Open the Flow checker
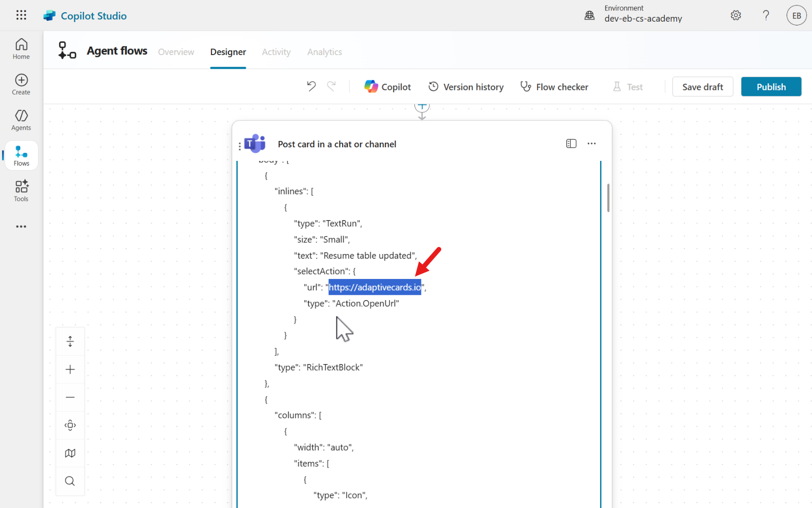The image size is (812, 508). 554,87
